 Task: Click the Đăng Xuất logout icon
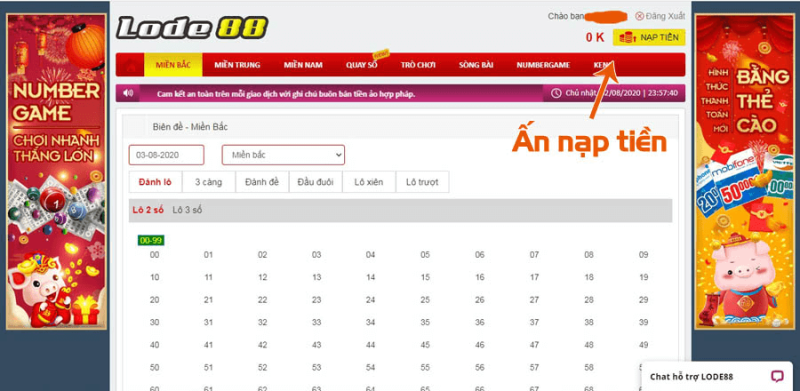click(639, 16)
